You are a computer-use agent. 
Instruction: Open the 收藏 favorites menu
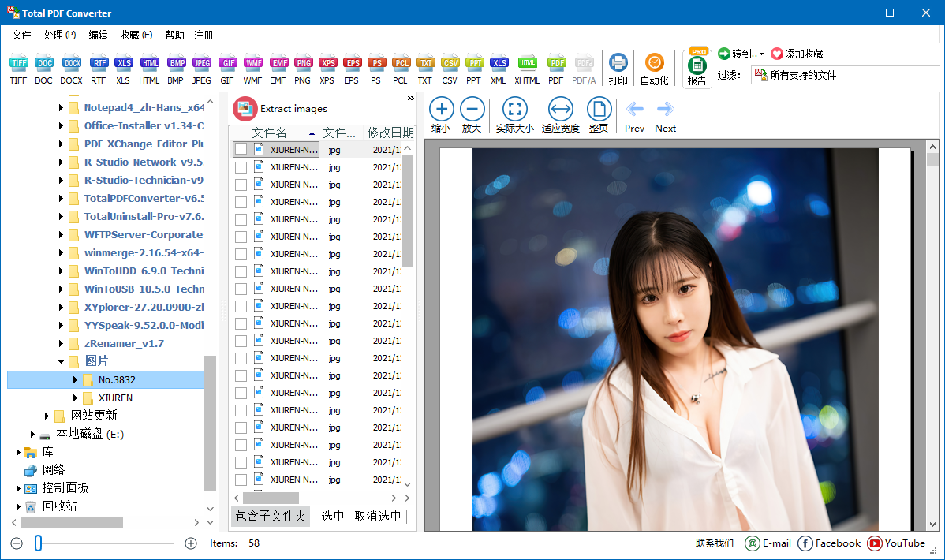click(x=136, y=35)
